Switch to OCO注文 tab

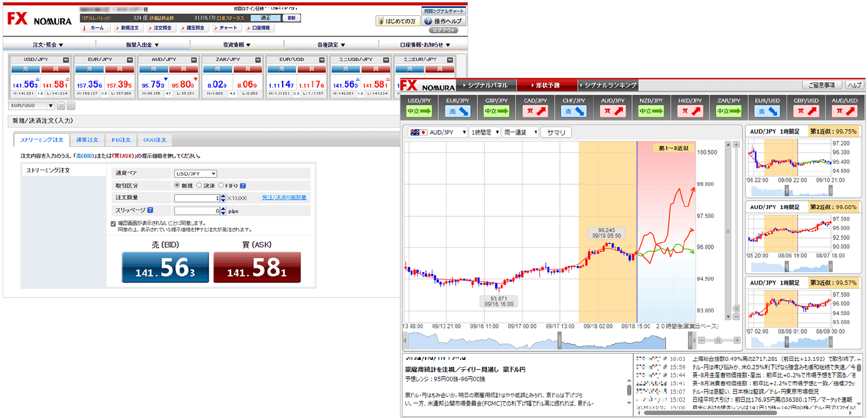coord(155,140)
